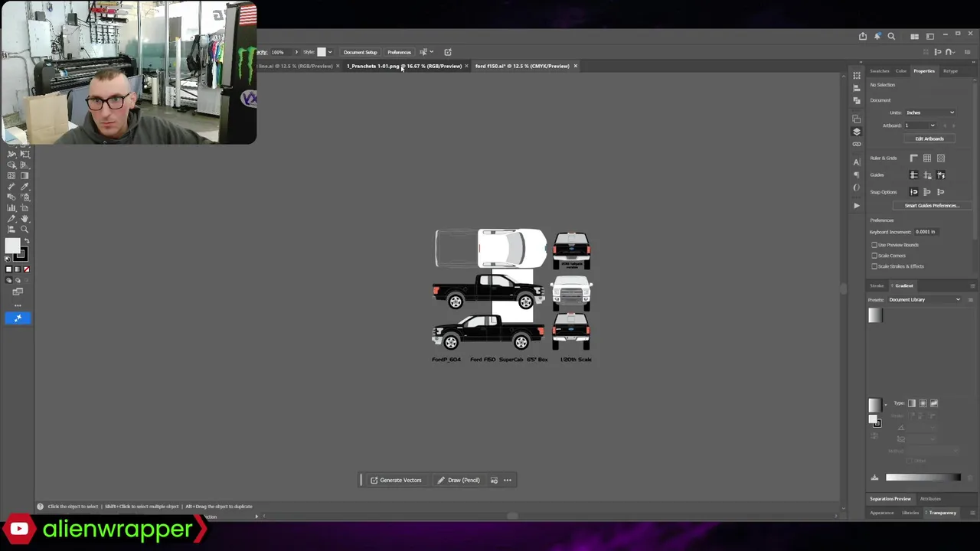Swap fill and stroke colors arrow
The width and height of the screenshot is (980, 551).
coord(25,242)
